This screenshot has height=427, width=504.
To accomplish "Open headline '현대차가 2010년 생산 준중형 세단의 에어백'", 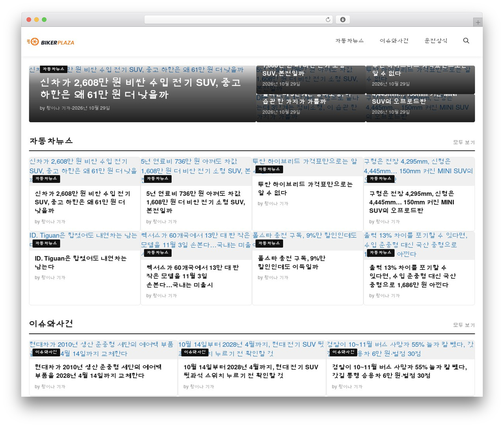I will coord(98,371).
